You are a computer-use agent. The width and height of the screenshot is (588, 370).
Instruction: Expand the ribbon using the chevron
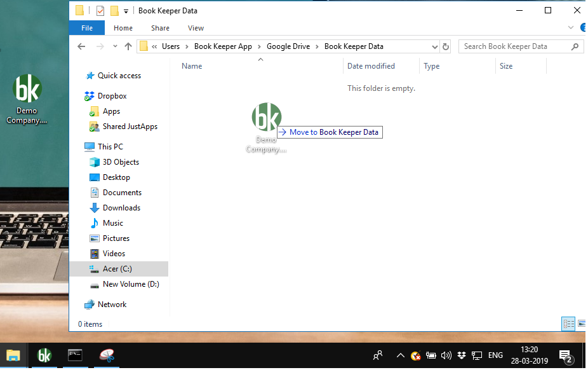[570, 27]
